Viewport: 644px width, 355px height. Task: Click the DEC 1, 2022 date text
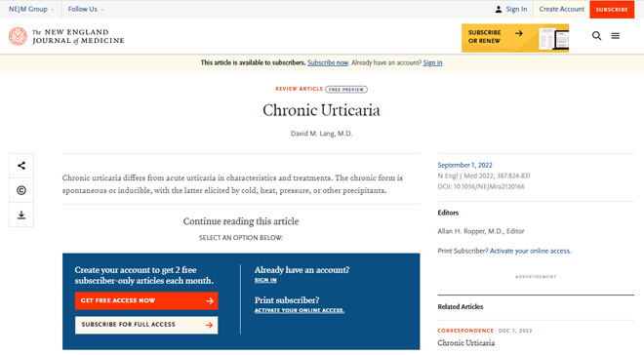(x=515, y=331)
